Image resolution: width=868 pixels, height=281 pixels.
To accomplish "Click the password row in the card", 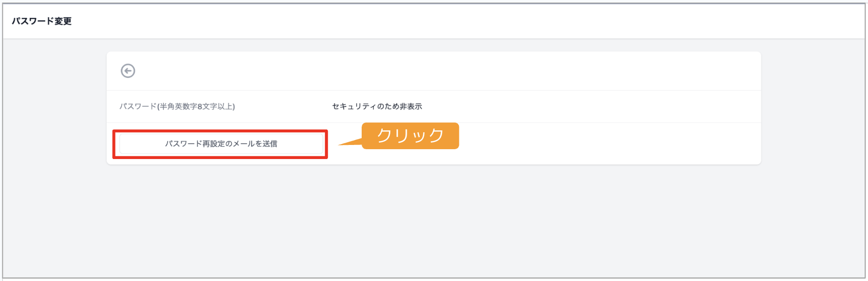I will (434, 106).
